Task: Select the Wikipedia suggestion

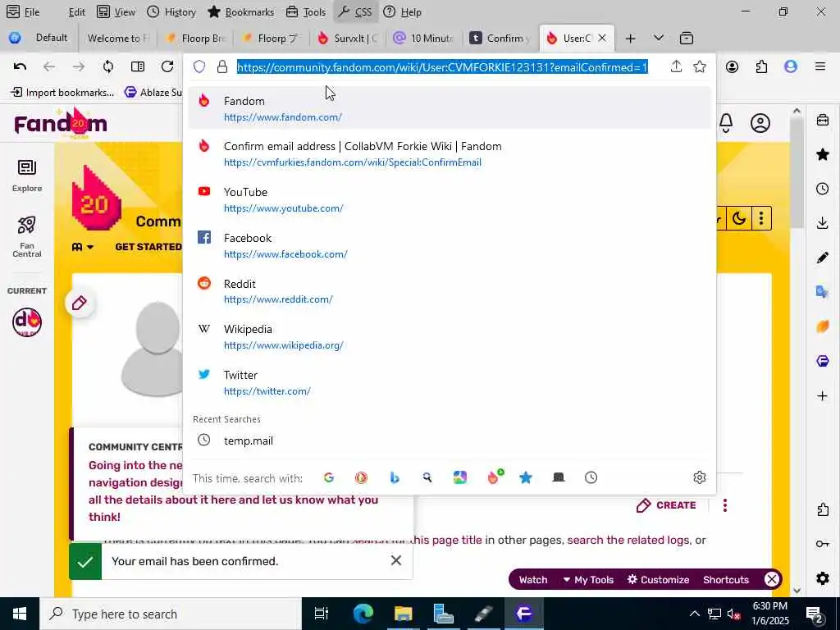Action: (450, 336)
